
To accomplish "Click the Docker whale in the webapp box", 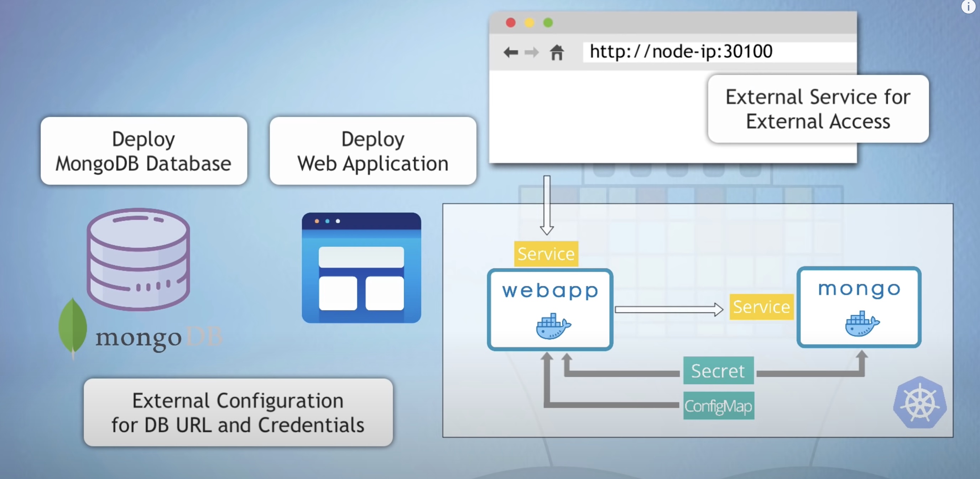I will (553, 326).
